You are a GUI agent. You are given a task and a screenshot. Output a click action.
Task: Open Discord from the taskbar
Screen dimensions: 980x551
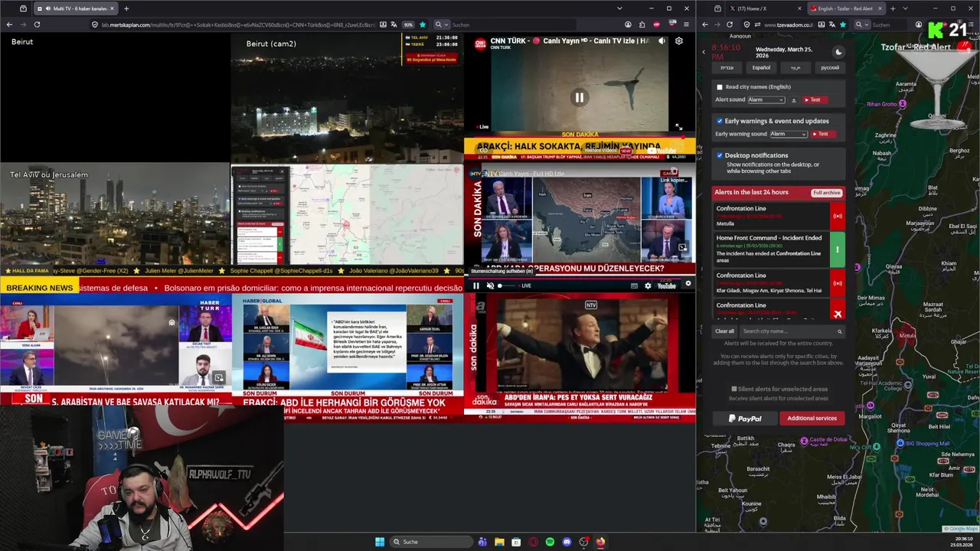[567, 542]
